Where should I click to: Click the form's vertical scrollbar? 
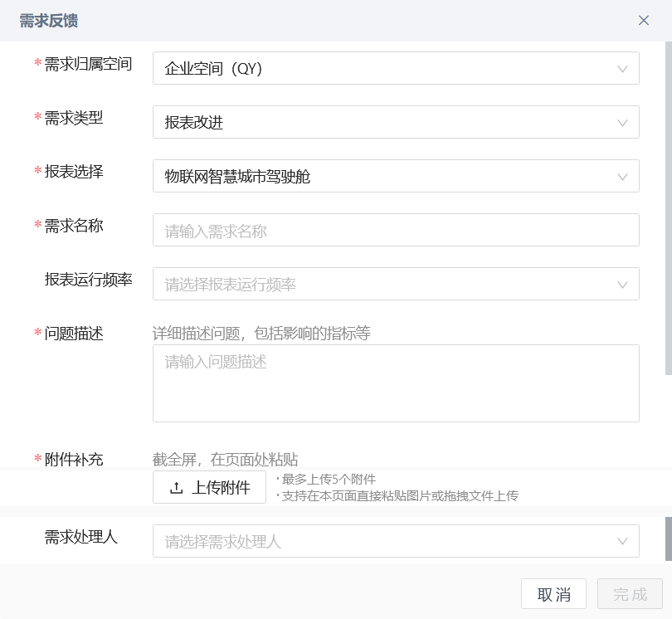pyautogui.click(x=669, y=207)
